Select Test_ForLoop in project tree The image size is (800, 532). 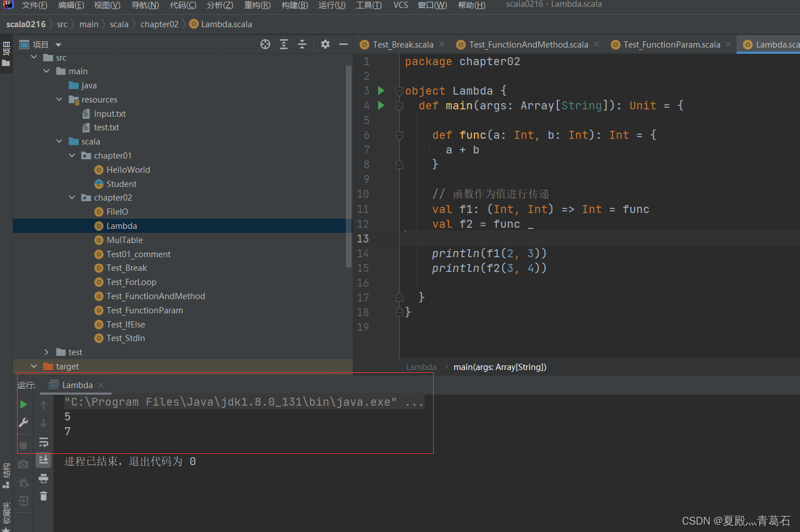click(x=132, y=282)
